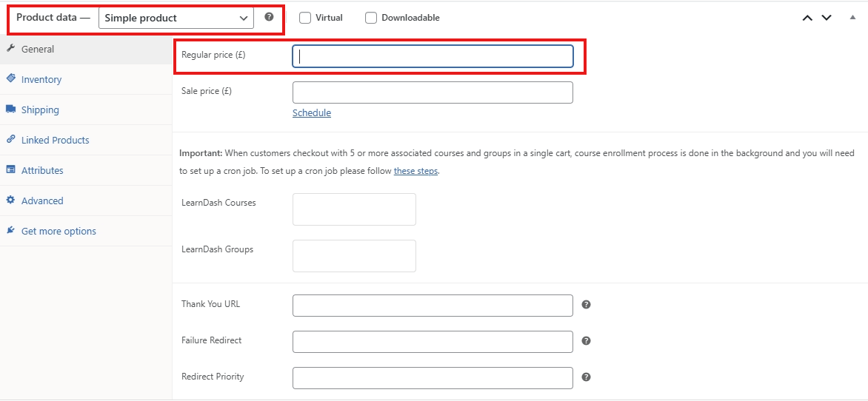Viewport: 868px width, 401px height.
Task: Click the 'LearnDash Groups' label
Action: (x=218, y=249)
